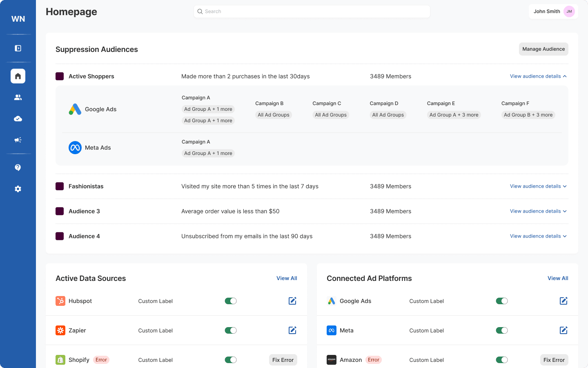Expand Audience 4 audience details
Screen dimensions: 588x368
click(538, 236)
